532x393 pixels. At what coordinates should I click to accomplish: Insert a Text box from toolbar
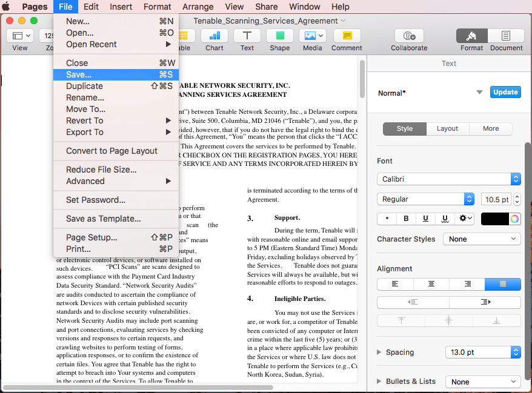click(x=247, y=36)
